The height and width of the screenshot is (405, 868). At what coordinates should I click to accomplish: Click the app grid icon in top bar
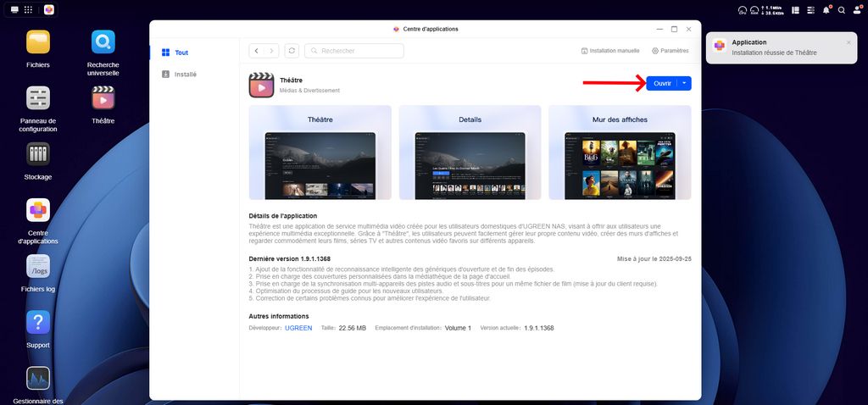click(29, 9)
